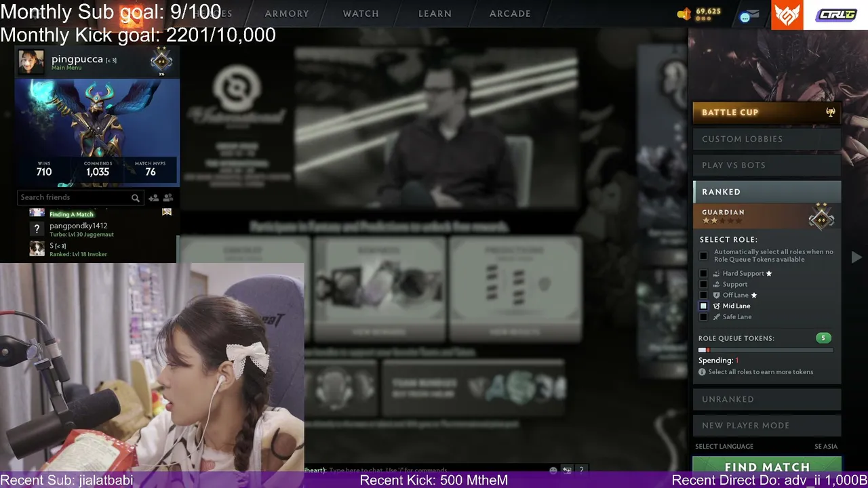
Task: Click the pingpucca username
Action: (x=77, y=59)
